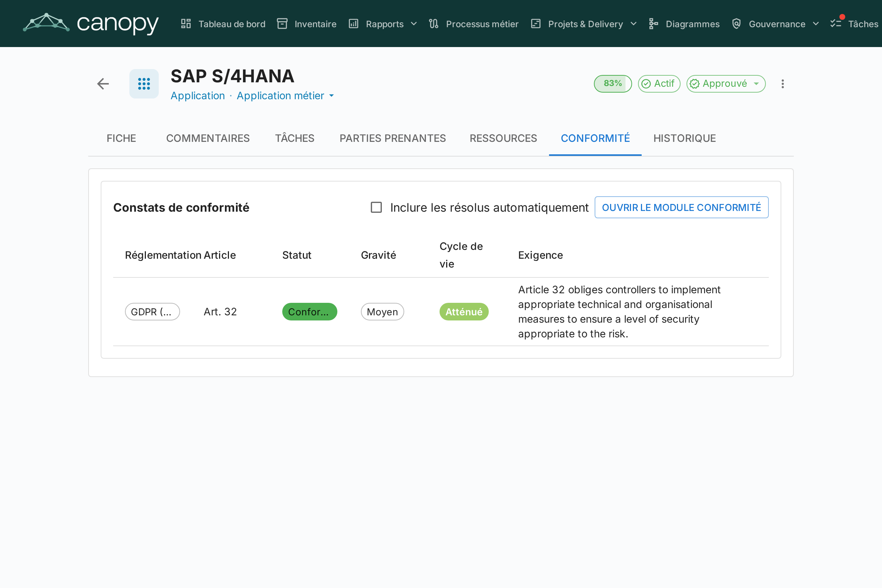Open Tableau de bord in navigation
882x588 pixels.
(x=223, y=24)
